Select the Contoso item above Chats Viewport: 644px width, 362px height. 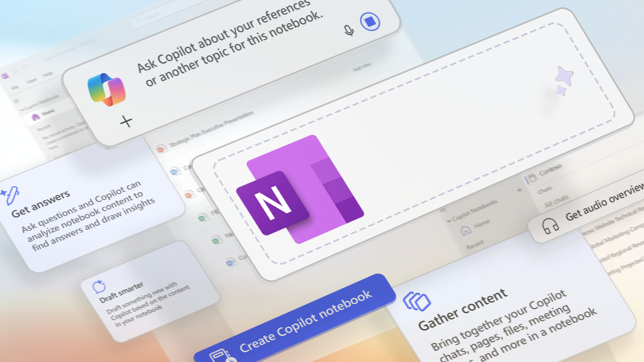click(x=550, y=170)
